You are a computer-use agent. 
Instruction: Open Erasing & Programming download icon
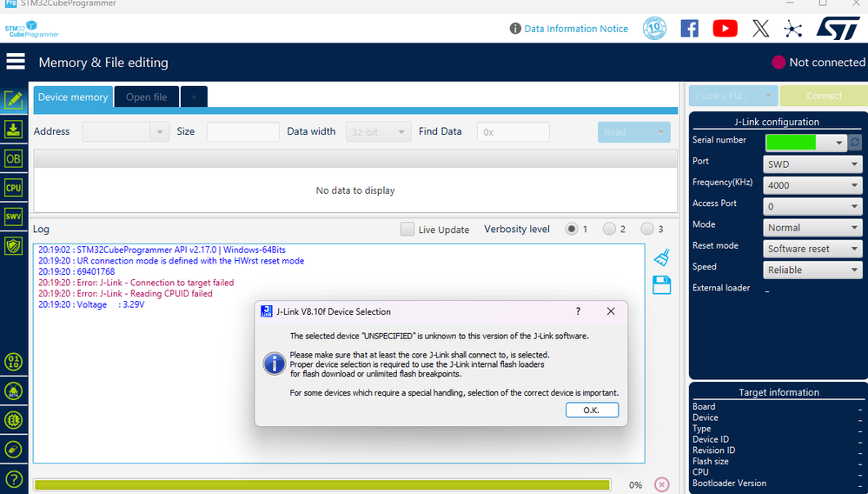[x=13, y=130]
